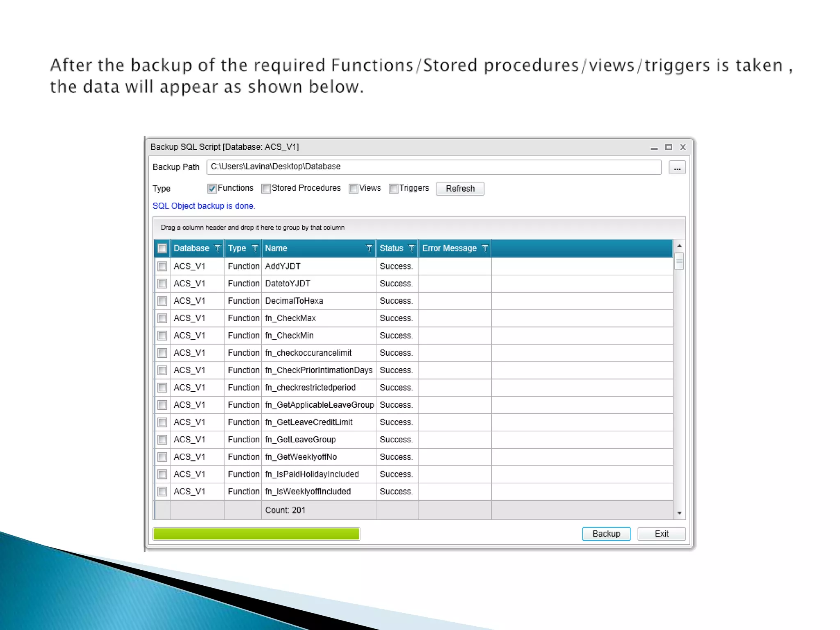Sort by the Status column header

pyautogui.click(x=391, y=248)
